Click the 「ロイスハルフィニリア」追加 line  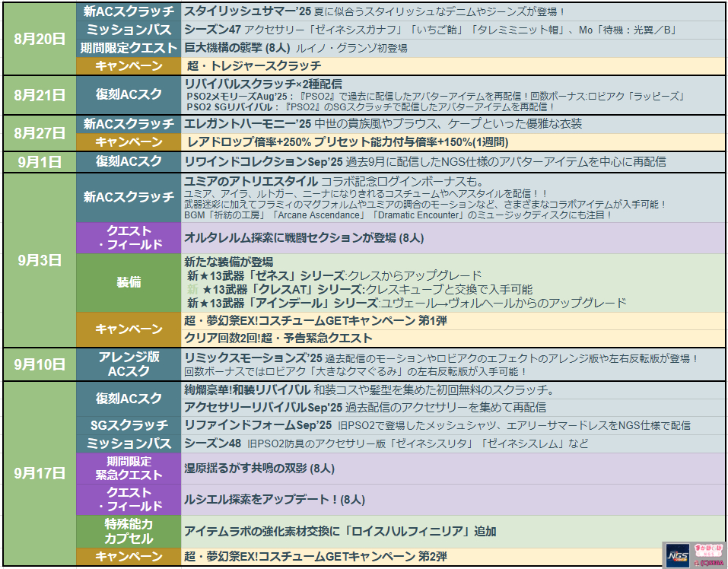[340, 532]
